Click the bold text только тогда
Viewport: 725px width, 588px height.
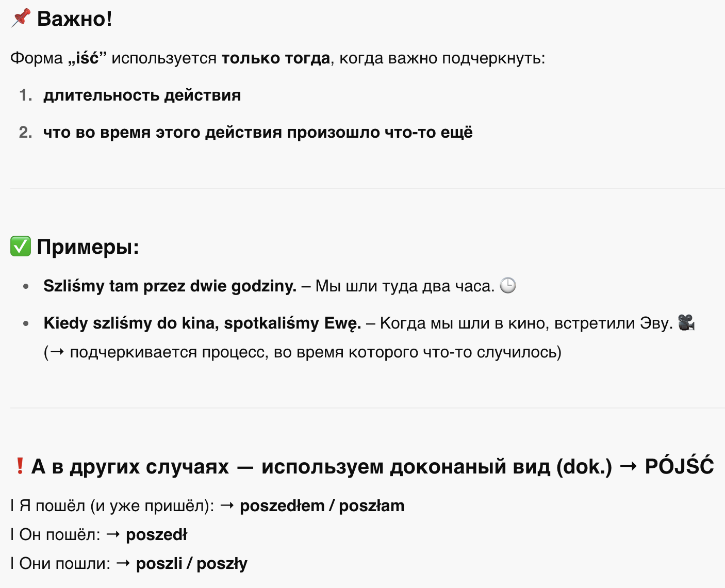[x=276, y=58]
